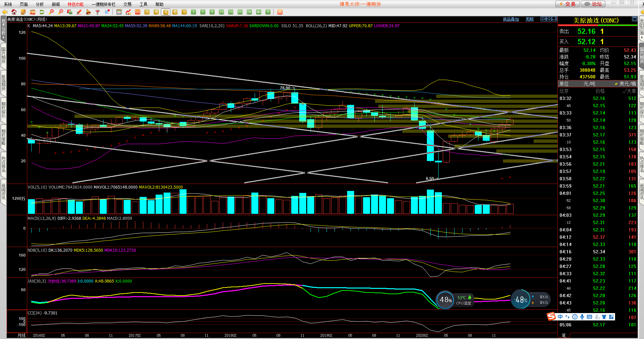Click the Sogou emoji face icon
This screenshot has height=339, width=644.
[575, 317]
